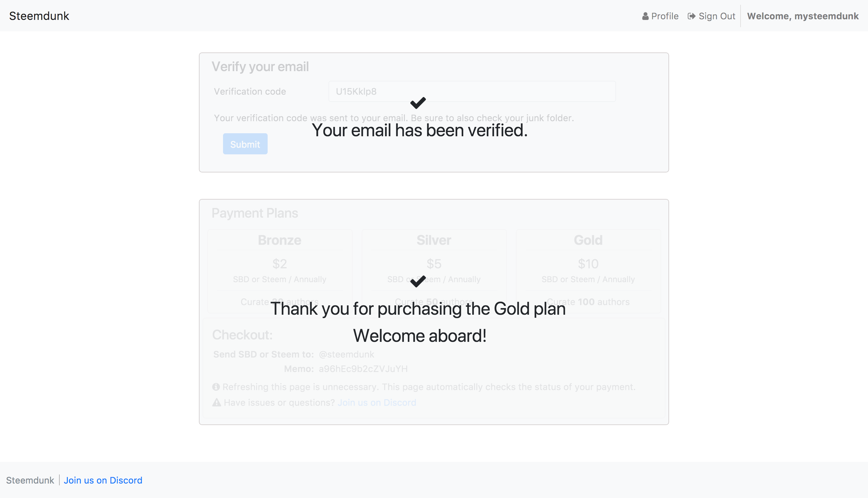
Task: Select the Bronze $2 plan card
Action: 279,270
